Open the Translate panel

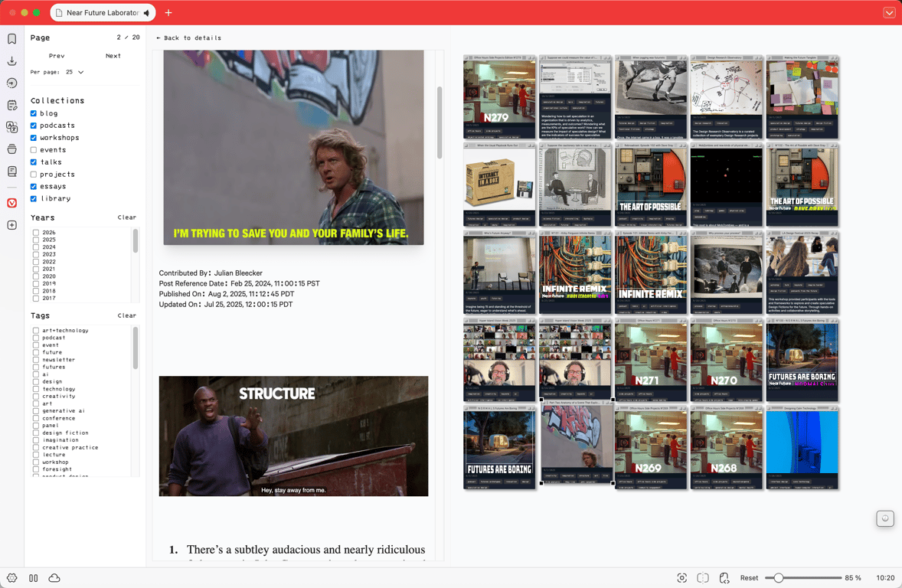(11, 127)
